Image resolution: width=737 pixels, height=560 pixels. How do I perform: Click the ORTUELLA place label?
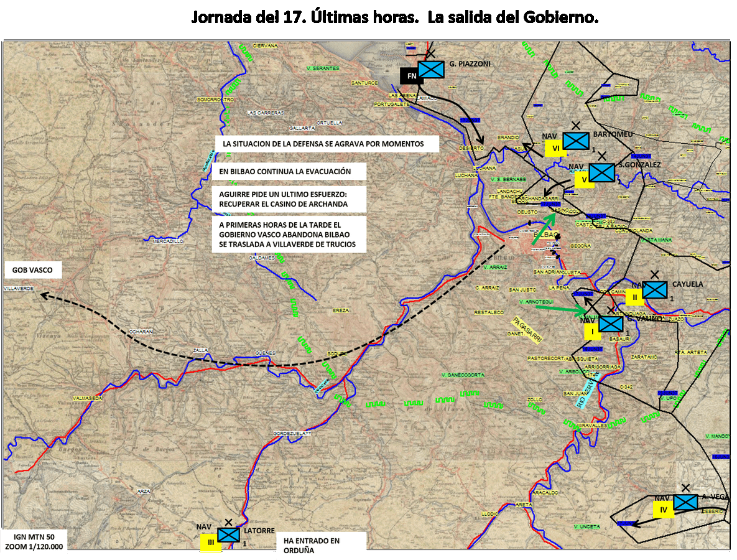(330, 123)
